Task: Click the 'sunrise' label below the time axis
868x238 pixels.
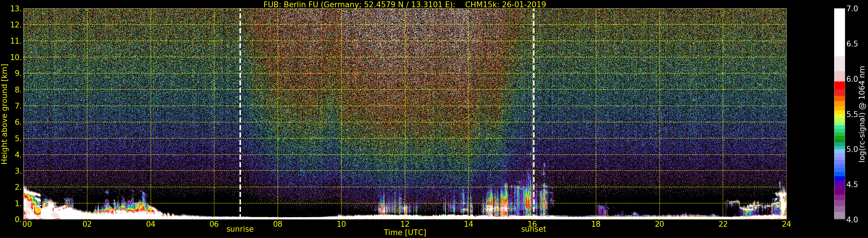Action: [x=240, y=229]
